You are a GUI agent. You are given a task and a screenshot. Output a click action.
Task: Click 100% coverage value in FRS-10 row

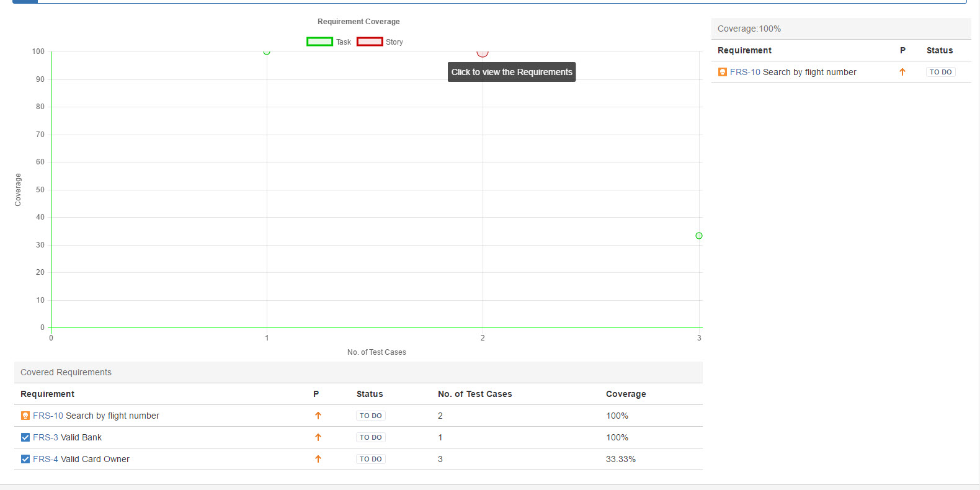point(617,416)
